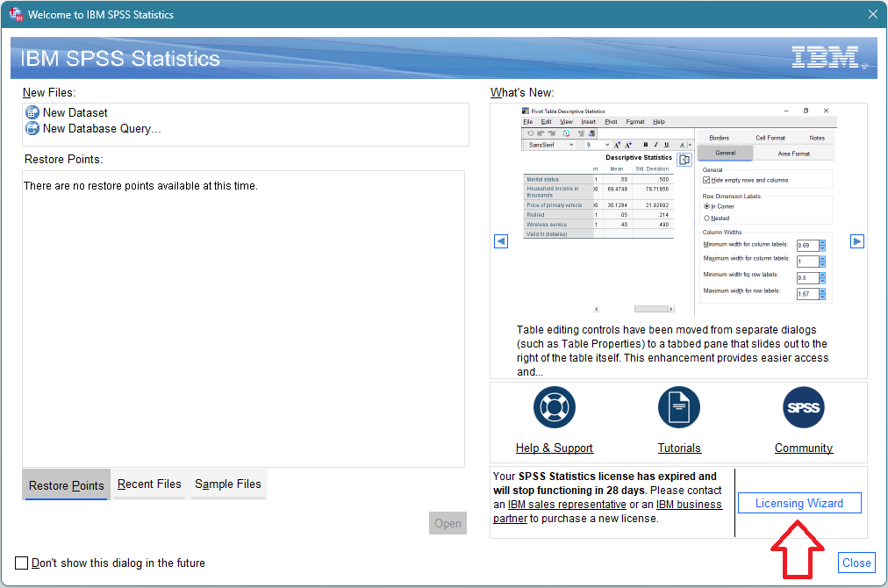The image size is (888, 588).
Task: Close the welcome window with title-bar X
Action: (873, 14)
